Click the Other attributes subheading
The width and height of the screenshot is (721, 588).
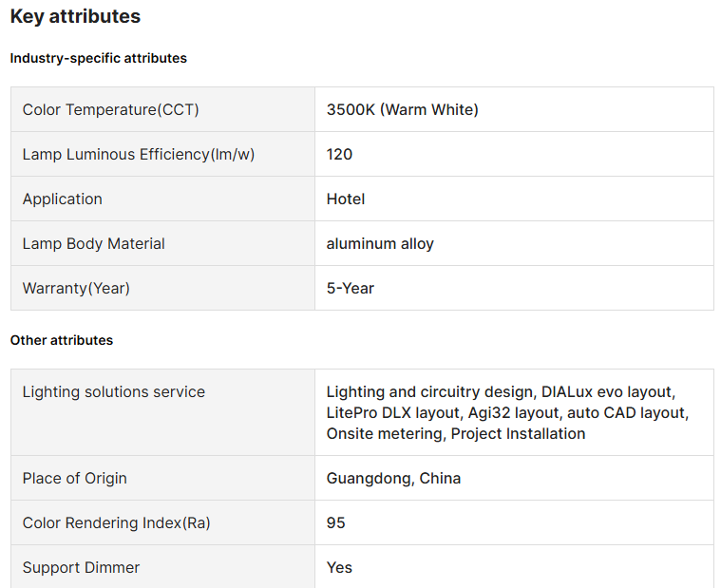pos(62,340)
